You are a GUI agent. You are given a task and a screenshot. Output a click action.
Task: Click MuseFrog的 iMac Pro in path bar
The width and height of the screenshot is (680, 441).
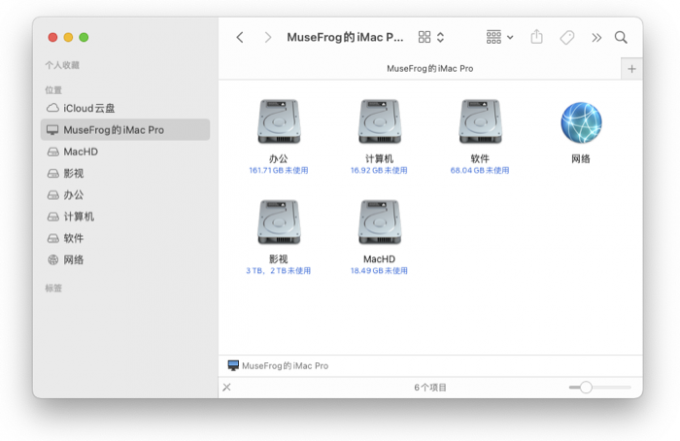(x=278, y=366)
